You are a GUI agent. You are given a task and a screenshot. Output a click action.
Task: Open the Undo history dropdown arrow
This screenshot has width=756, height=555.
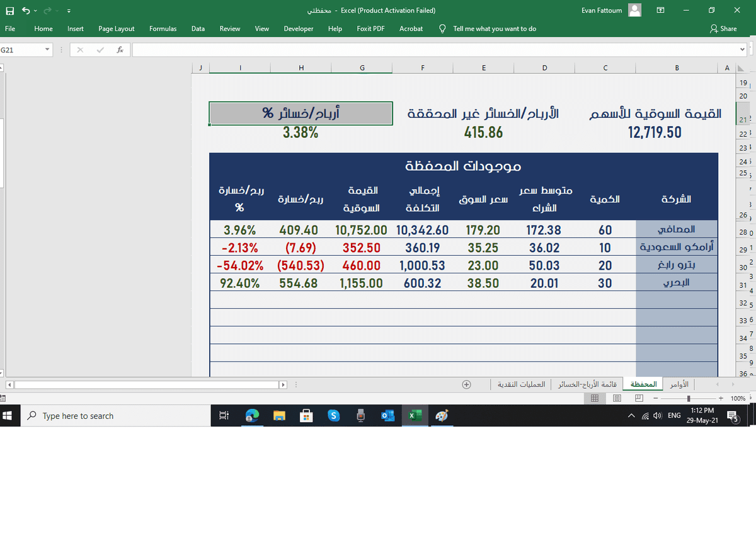36,11
